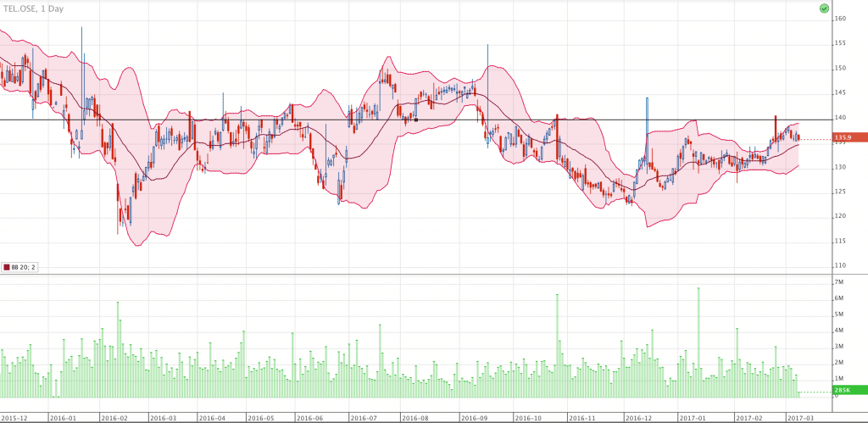Click the 110 label on the price axis
Viewport: 868px width, 423px height.
coord(842,266)
